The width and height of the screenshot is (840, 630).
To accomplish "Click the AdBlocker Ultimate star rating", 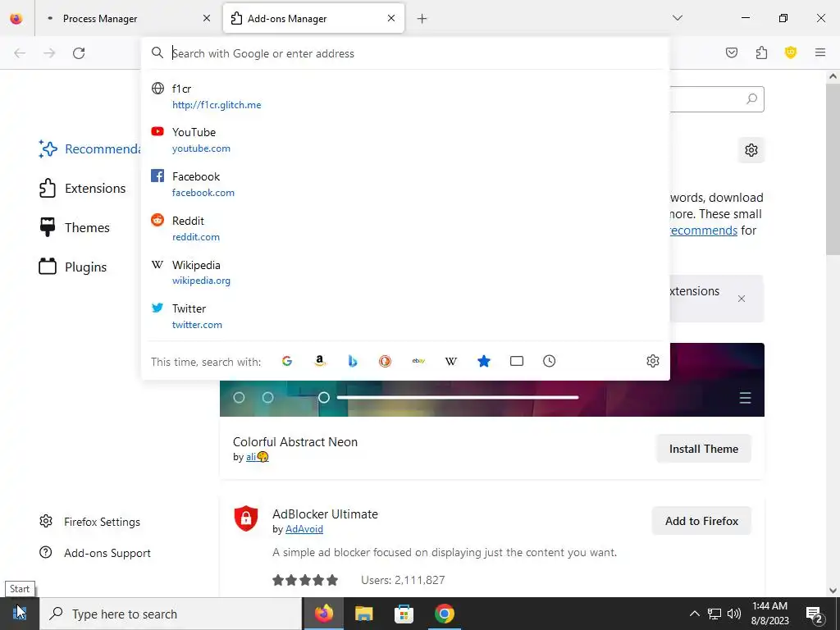I will point(305,580).
